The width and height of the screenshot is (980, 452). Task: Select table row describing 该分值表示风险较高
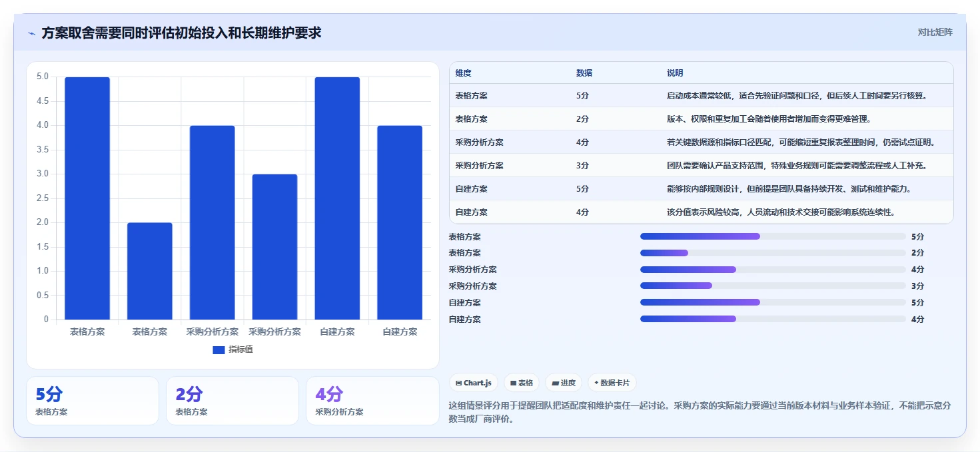pos(702,212)
